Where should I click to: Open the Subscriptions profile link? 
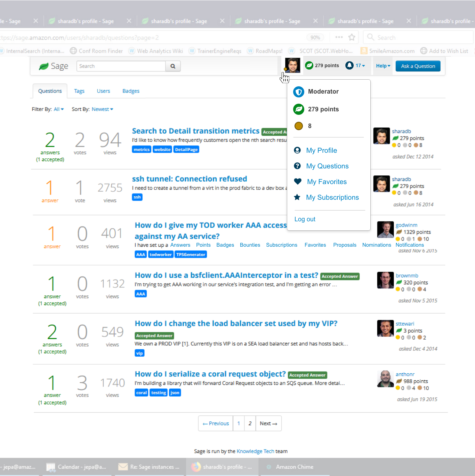point(282,245)
